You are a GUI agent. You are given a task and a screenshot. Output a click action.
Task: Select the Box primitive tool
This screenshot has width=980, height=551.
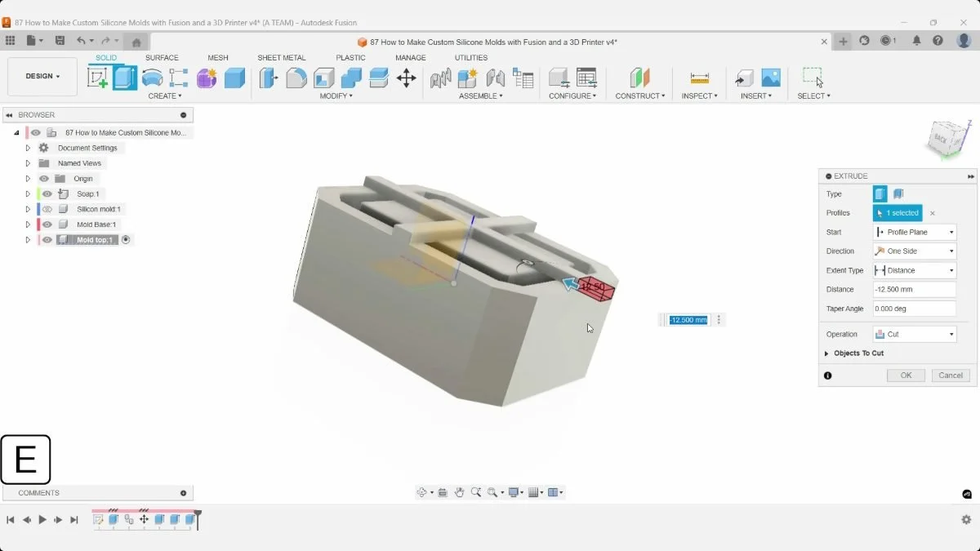tap(234, 78)
